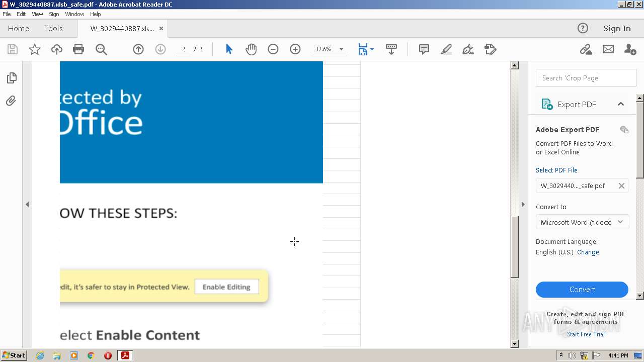This screenshot has width=644, height=362.
Task: Click the Save file icon
Action: [13, 49]
